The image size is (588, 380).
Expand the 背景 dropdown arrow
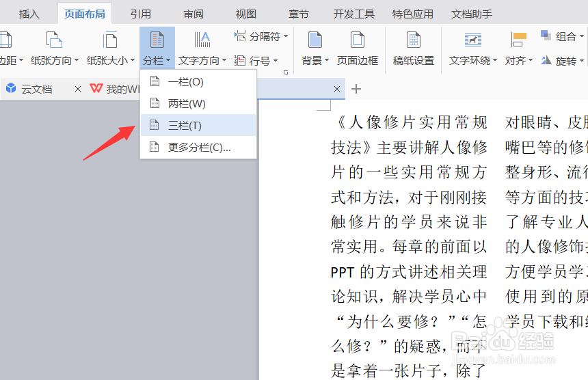(327, 60)
